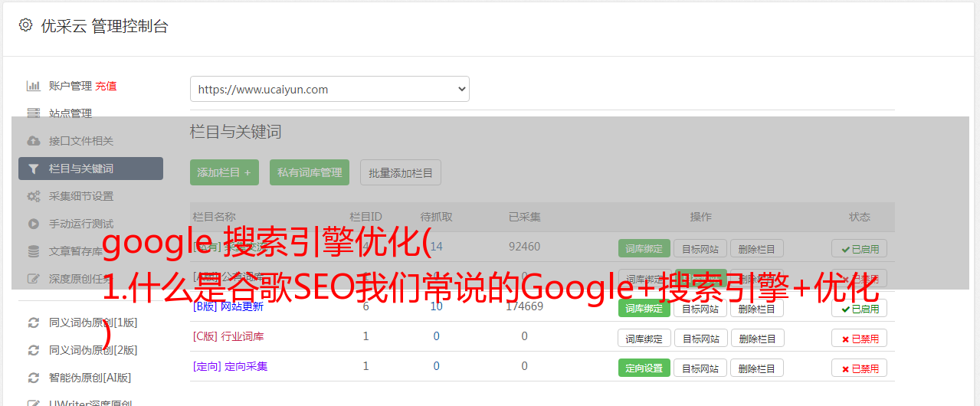Click the cloud icon for 接口文件相关
The image size is (980, 406).
click(33, 141)
